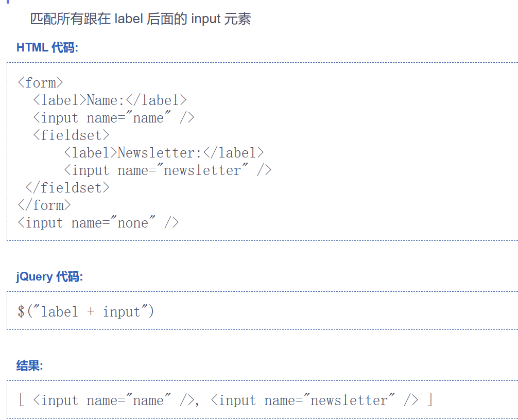Image resolution: width=518 pixels, height=420 pixels.
Task: Click the $("label + input") selector code
Action: pos(85,311)
